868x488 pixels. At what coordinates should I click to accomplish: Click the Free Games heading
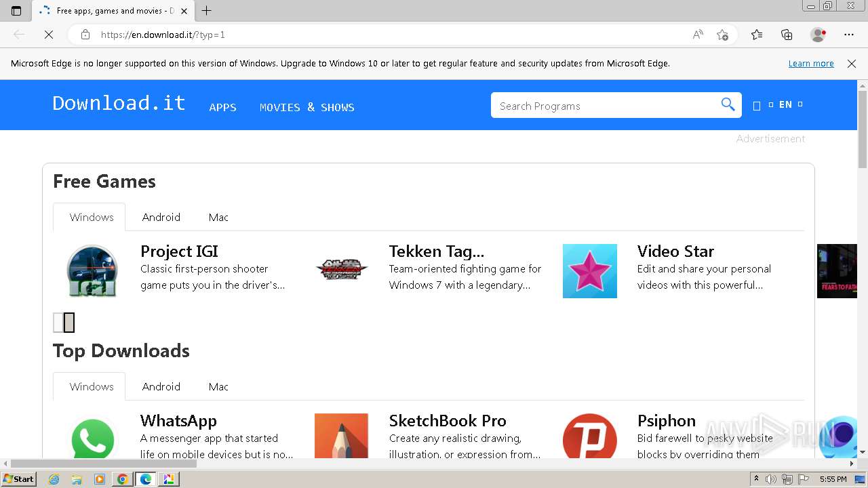pyautogui.click(x=104, y=181)
